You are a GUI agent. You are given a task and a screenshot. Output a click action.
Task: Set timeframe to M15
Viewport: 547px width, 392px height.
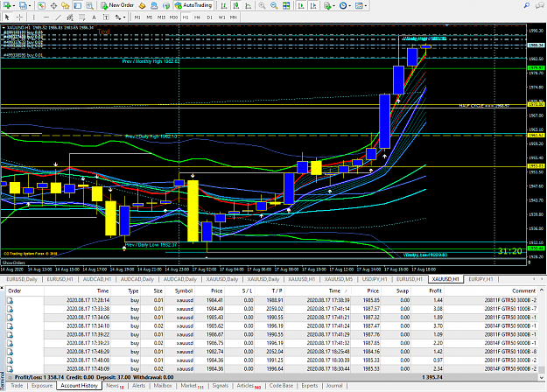tap(161, 17)
